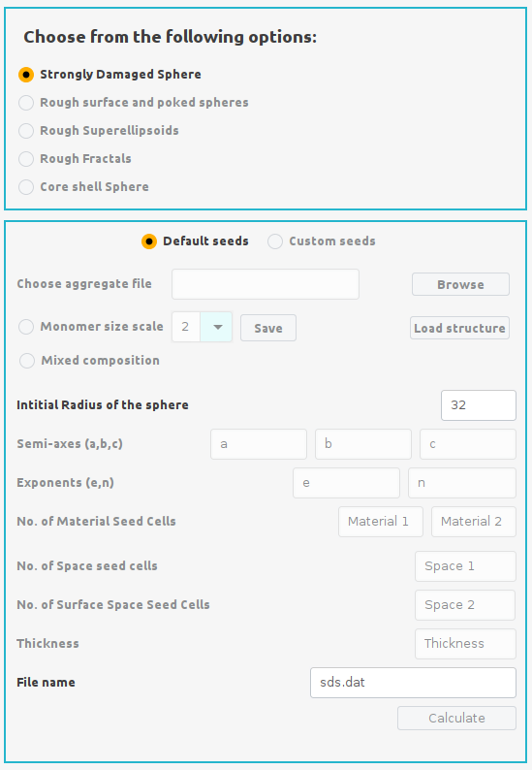Image resolution: width=532 pixels, height=770 pixels.
Task: Click the Material 1 seed cells field
Action: pos(381,522)
